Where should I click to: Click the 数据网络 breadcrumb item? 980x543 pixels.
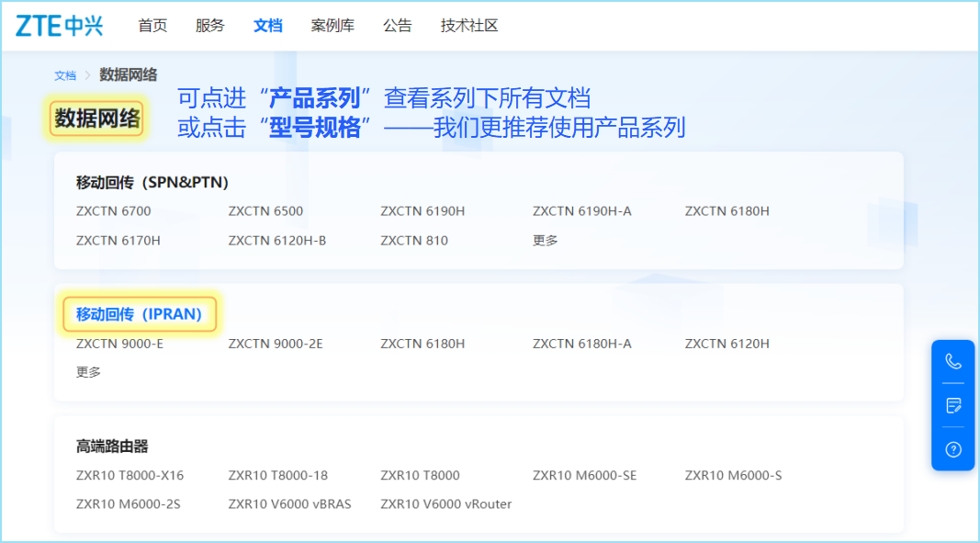[x=128, y=75]
